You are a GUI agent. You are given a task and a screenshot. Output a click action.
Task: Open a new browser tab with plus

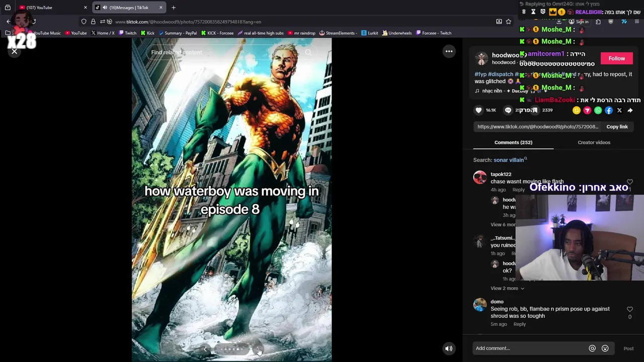tap(174, 8)
